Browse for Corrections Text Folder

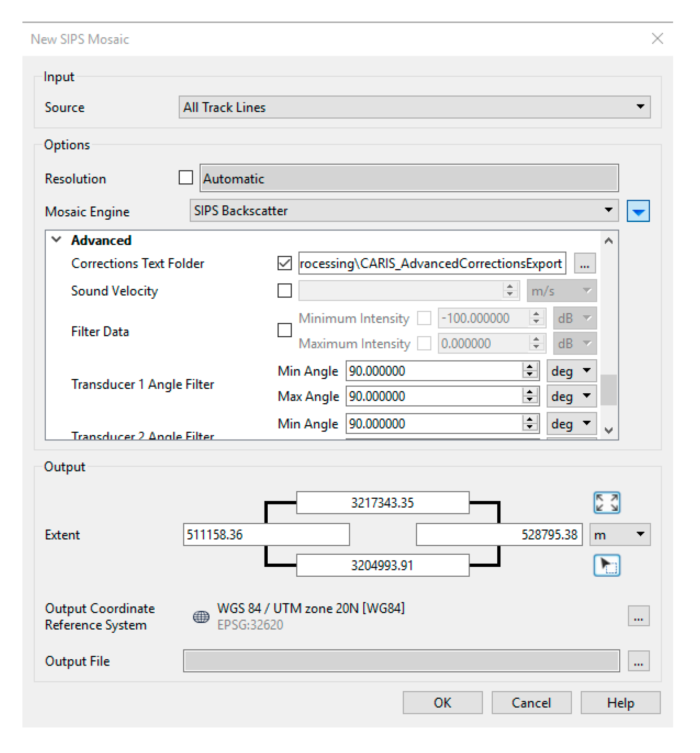tap(584, 263)
